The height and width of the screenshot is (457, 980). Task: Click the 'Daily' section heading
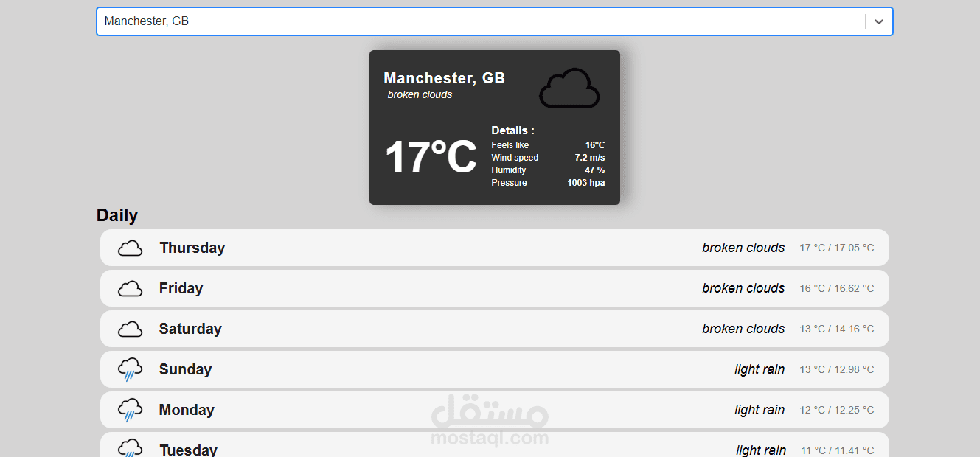coord(117,215)
